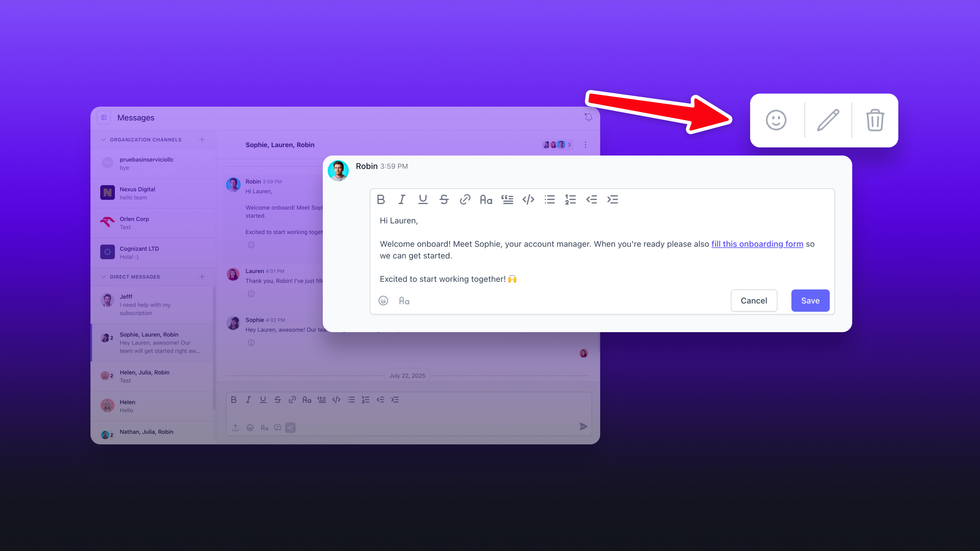
Task: Open the fill this onboarding form link
Action: 757,244
